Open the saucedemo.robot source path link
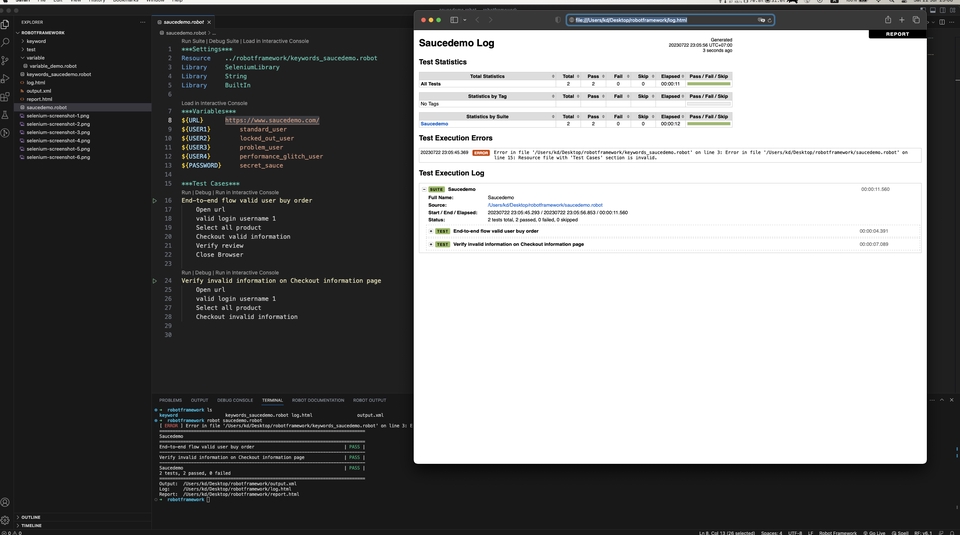The image size is (960, 535). [x=545, y=205]
